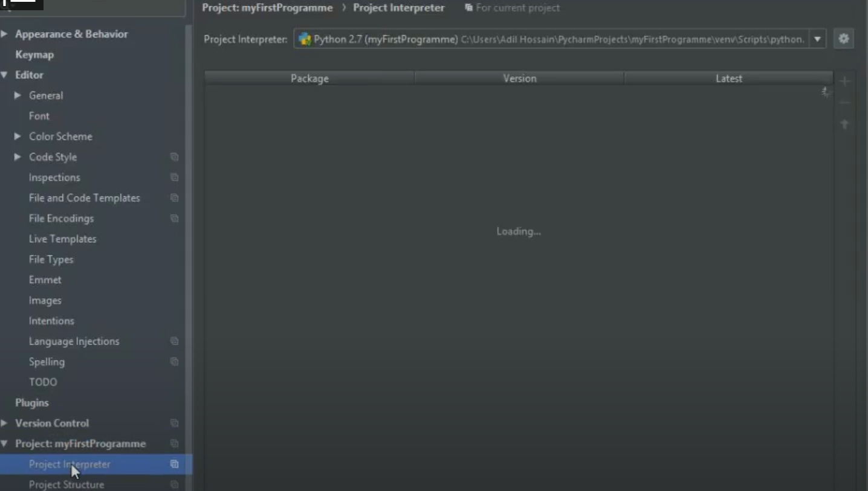Image resolution: width=868 pixels, height=491 pixels.
Task: Click Project: myFirstProgramme breadcrumb
Action: pos(267,8)
